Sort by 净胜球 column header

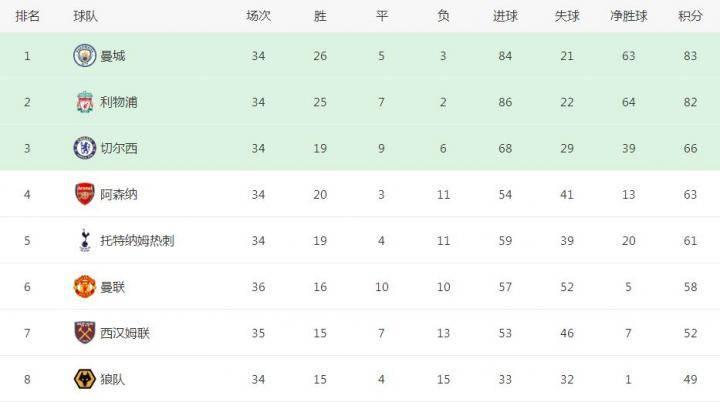pyautogui.click(x=628, y=16)
